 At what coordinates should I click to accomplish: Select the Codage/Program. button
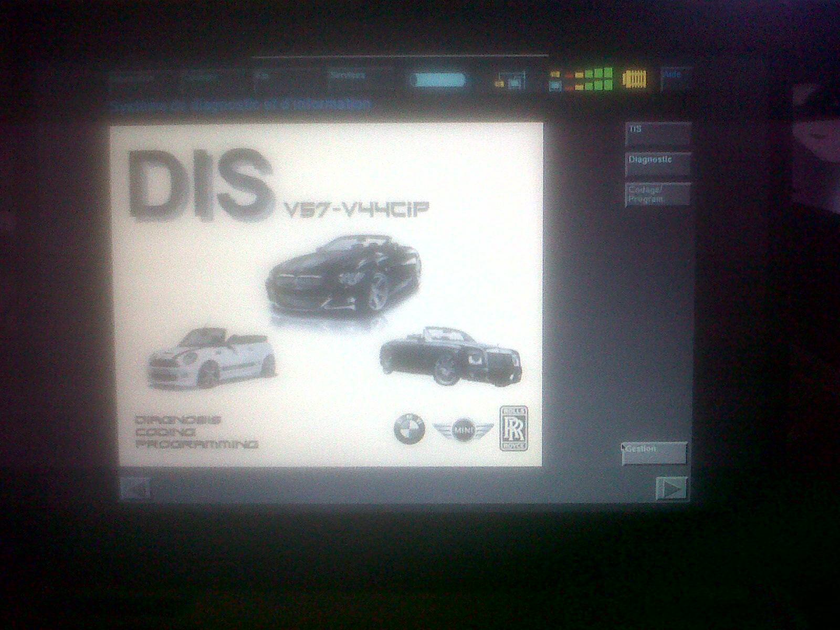[x=657, y=194]
